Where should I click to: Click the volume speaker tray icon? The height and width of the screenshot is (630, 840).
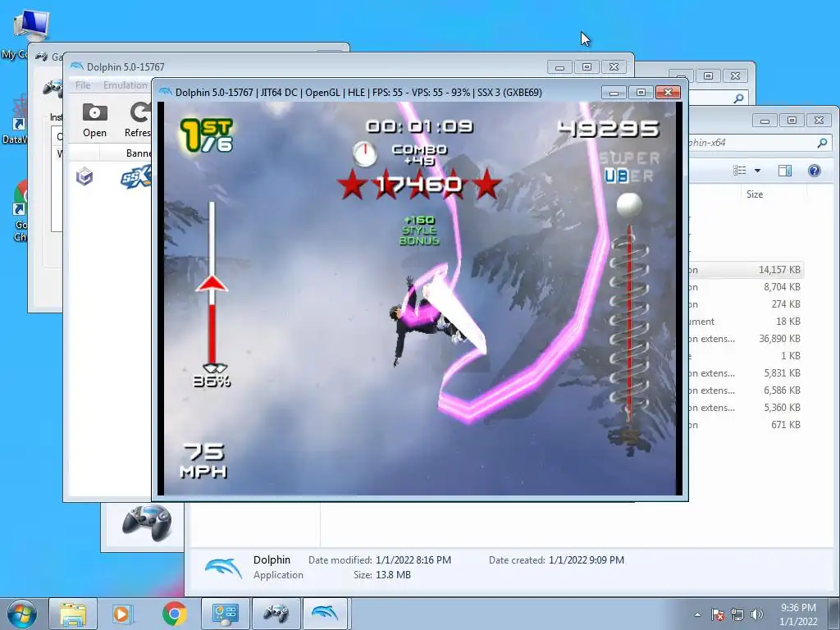click(757, 614)
